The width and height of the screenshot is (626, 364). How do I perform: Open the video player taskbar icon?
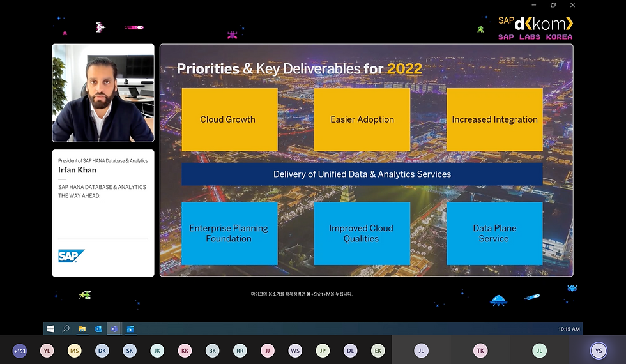(x=130, y=329)
